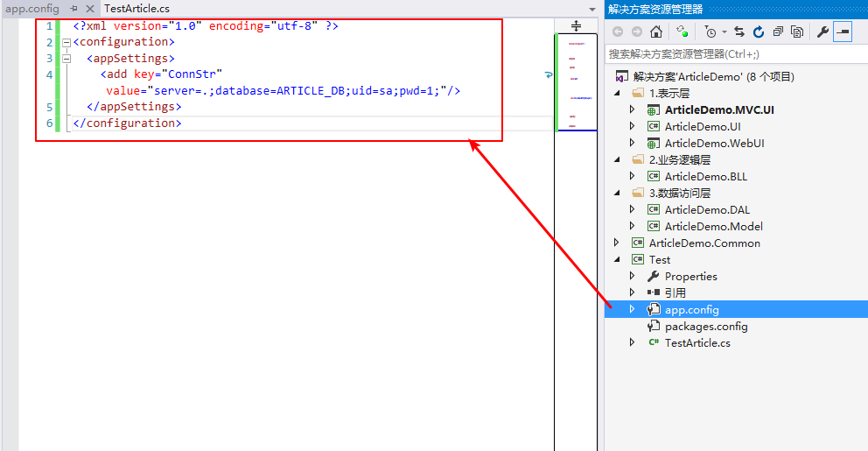Toggle the Show All Files icon
868x451 pixels.
coord(797,32)
